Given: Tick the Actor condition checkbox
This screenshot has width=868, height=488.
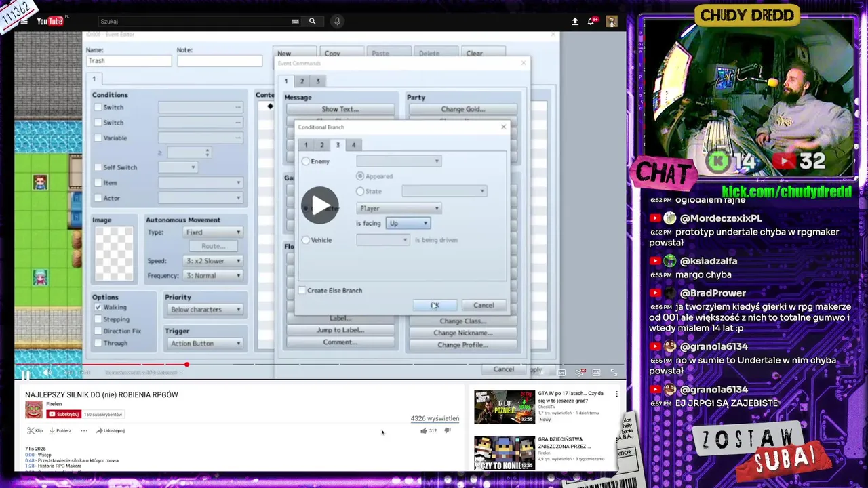Looking at the screenshot, I should (x=98, y=198).
